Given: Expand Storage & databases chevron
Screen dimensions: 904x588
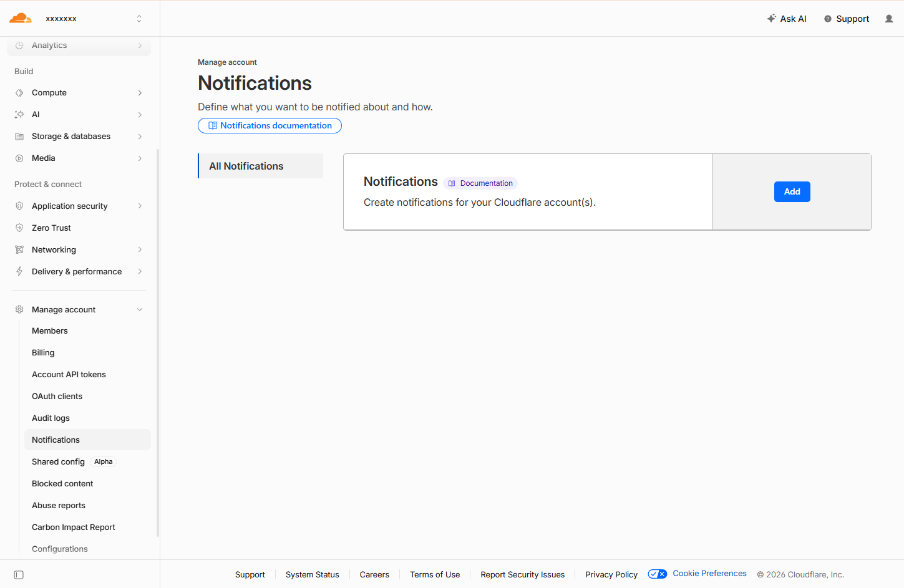Looking at the screenshot, I should [140, 137].
